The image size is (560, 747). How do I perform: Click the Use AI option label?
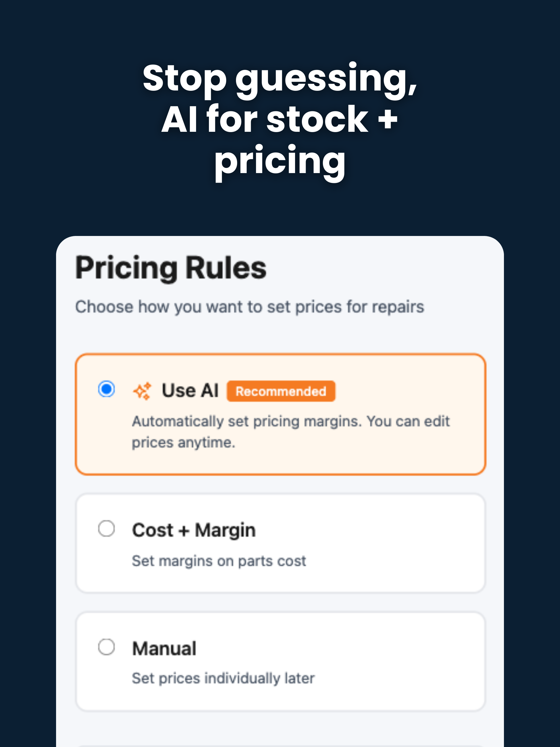[x=190, y=391]
